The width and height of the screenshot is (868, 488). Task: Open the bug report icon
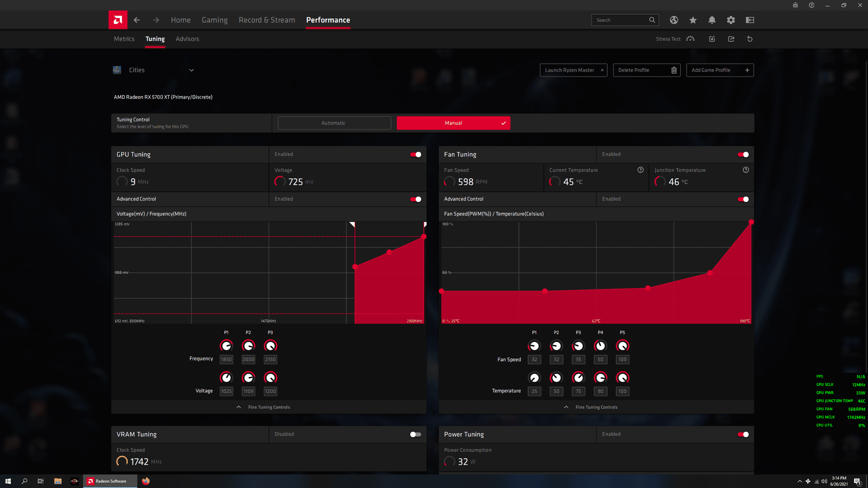795,5
